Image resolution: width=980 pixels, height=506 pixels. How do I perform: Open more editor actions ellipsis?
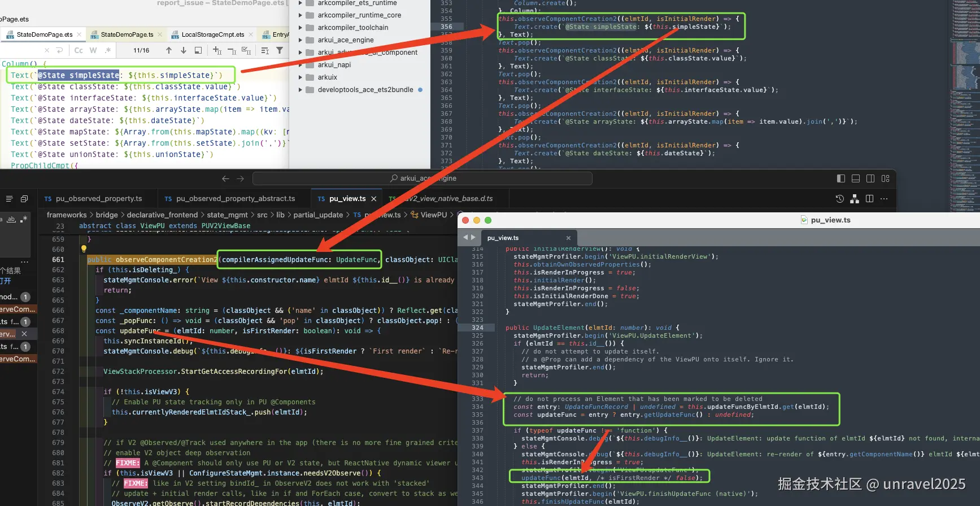click(884, 199)
